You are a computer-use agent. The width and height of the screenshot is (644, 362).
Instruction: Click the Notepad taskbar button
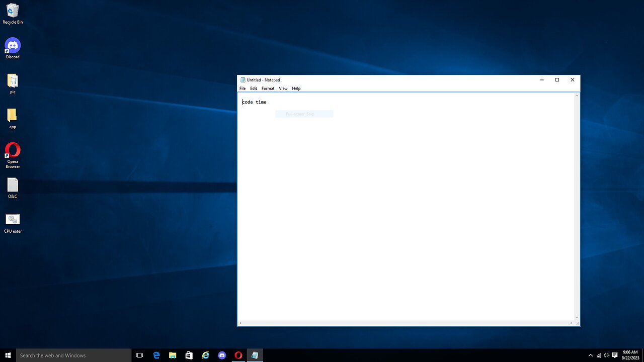tap(255, 355)
